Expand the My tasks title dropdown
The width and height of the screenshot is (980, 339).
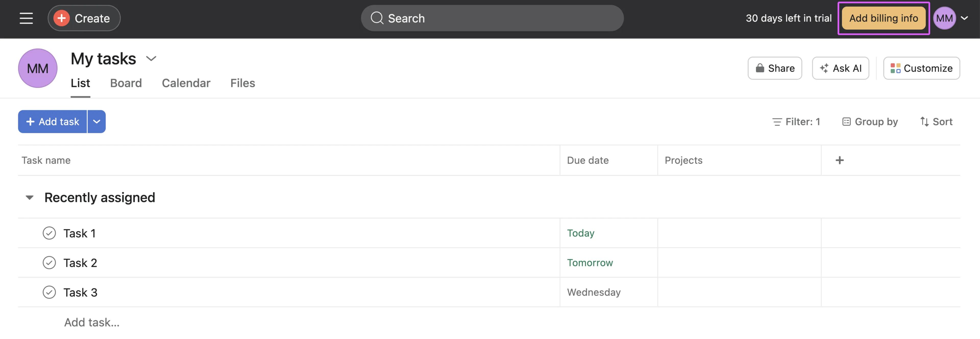151,58
